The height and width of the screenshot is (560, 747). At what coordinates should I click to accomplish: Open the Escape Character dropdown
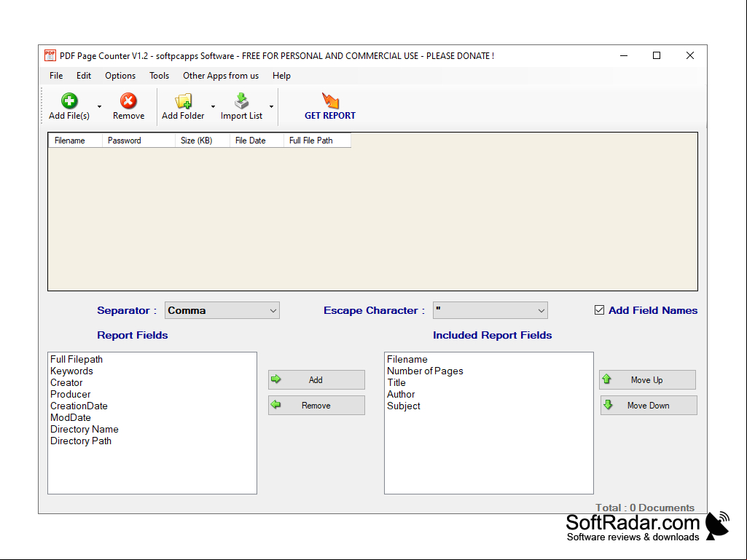(490, 310)
